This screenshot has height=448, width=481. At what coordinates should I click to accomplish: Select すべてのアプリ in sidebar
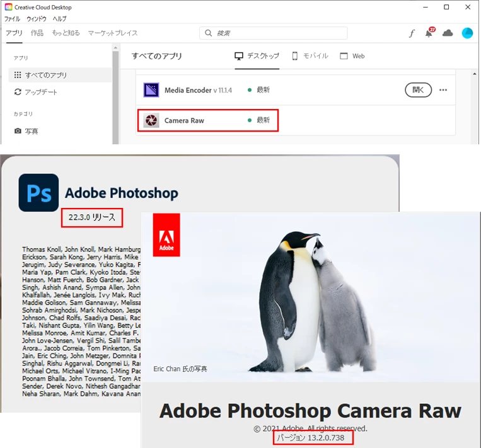tap(60, 75)
